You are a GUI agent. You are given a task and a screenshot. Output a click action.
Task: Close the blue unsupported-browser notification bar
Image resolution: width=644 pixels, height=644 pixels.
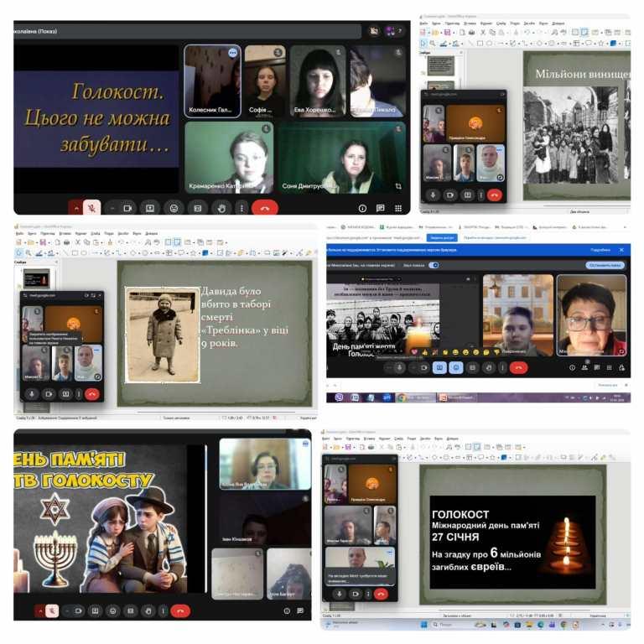coord(621,250)
